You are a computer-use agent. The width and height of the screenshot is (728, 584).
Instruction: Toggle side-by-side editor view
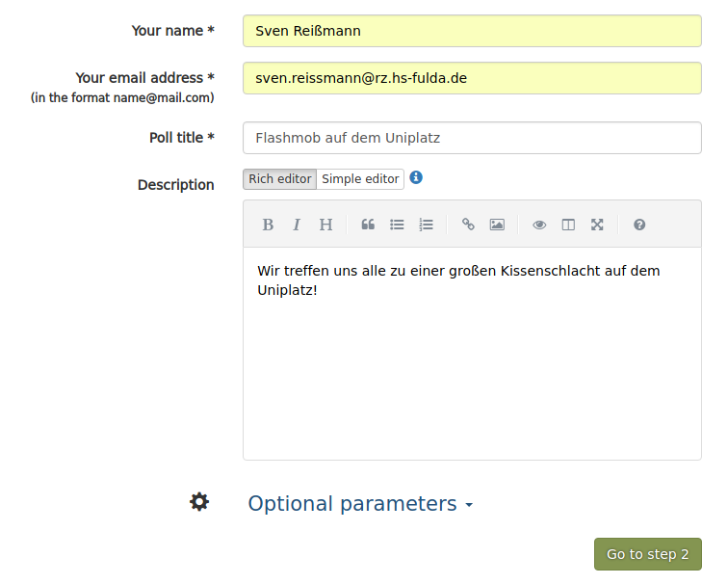coord(568,225)
